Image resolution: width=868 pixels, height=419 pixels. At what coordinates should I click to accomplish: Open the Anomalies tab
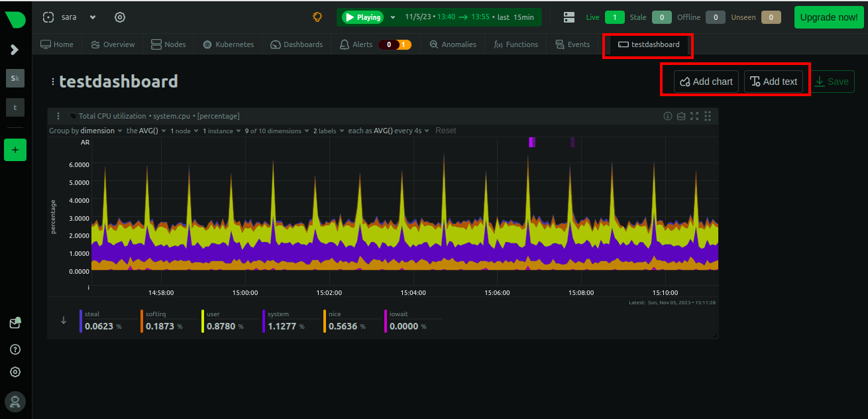coord(453,44)
